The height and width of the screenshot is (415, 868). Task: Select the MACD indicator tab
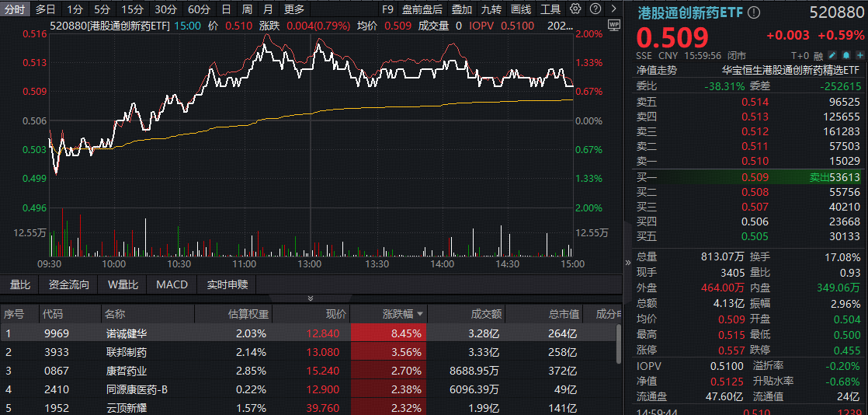(x=172, y=284)
